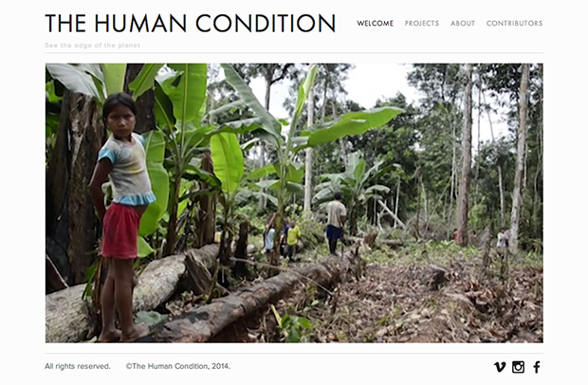
Task: Go to the Welcome page
Action: coord(375,24)
